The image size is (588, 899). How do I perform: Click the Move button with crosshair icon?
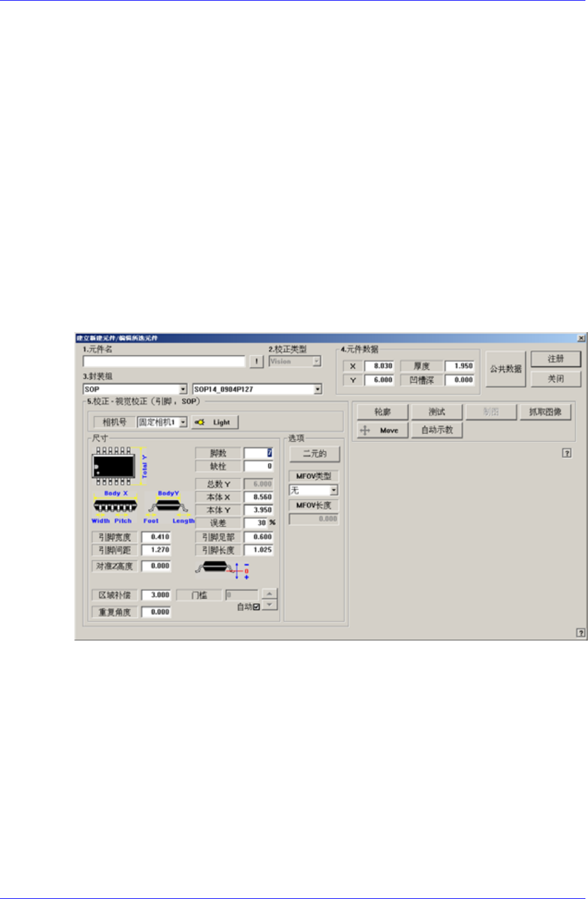pos(383,430)
